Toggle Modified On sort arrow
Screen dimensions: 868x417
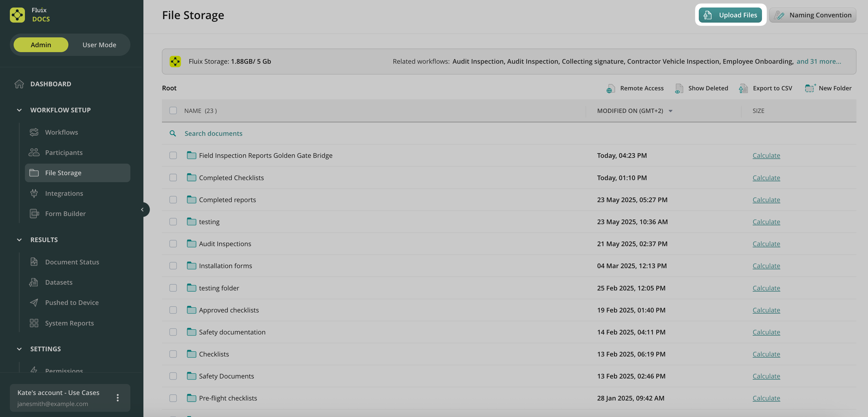pos(670,111)
